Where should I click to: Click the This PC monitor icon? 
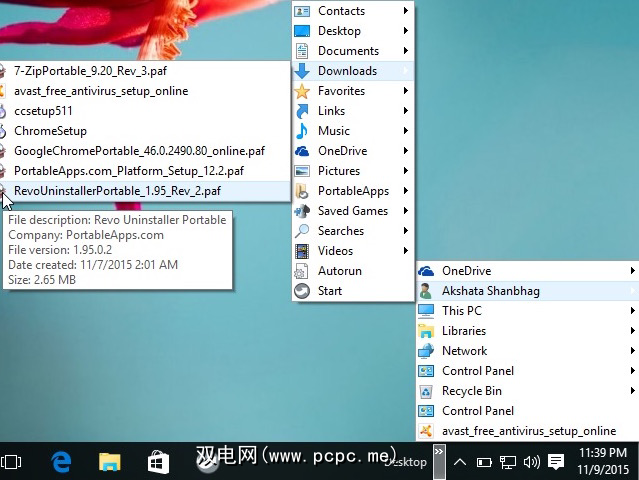pos(426,311)
